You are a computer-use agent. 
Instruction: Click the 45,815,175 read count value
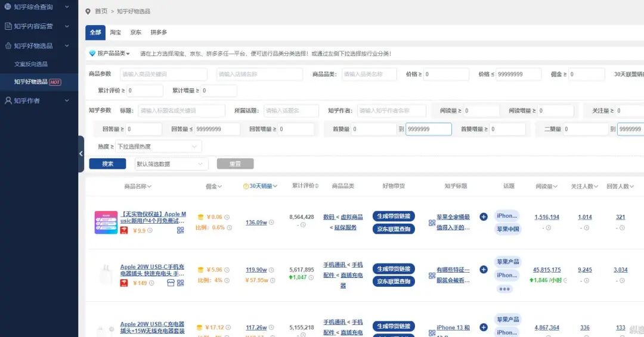tap(547, 270)
